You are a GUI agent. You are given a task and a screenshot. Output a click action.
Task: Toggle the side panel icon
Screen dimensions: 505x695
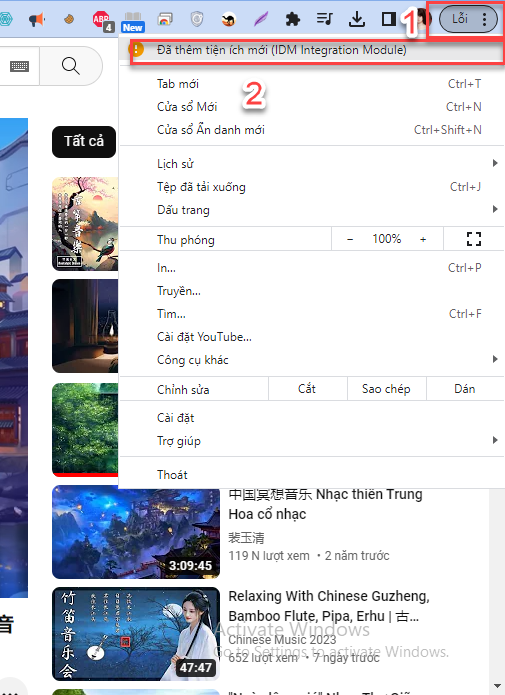pos(388,19)
